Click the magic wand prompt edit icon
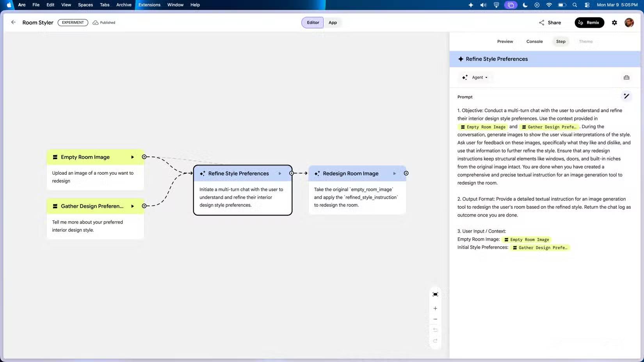The height and width of the screenshot is (362, 644). (626, 96)
